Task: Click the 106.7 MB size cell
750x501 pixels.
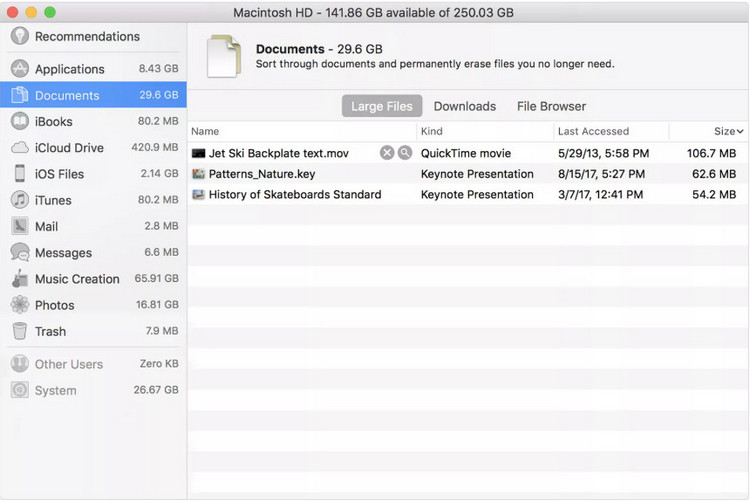Action: (x=711, y=153)
